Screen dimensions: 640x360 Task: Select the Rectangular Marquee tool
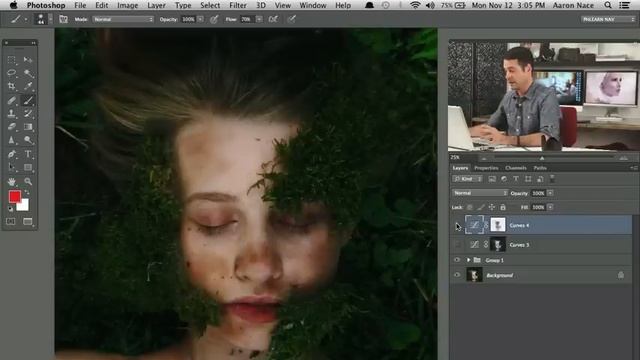pos(11,60)
